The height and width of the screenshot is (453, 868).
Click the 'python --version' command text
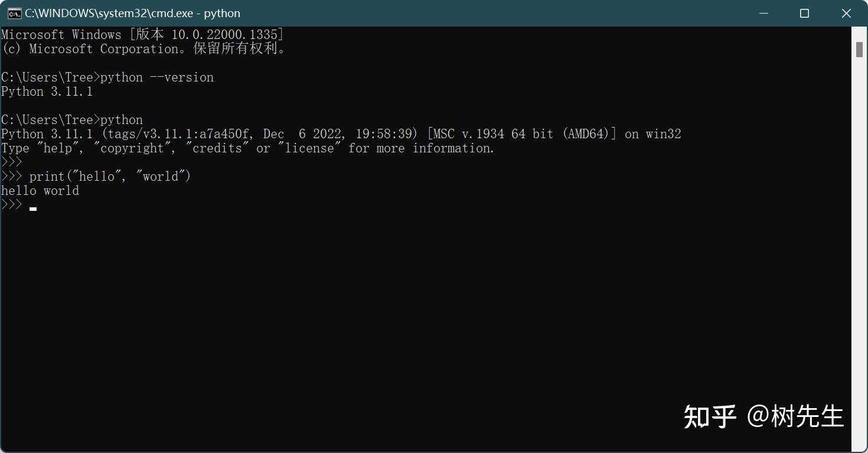coord(157,77)
